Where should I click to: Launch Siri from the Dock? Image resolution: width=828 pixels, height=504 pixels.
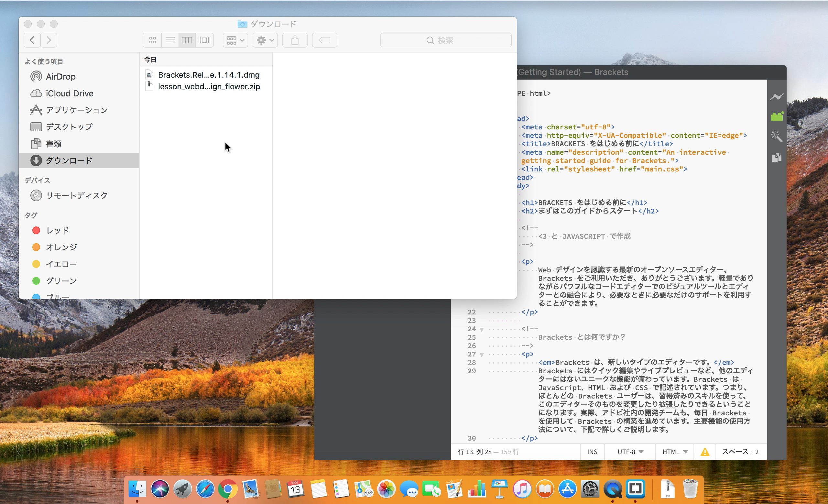tap(160, 489)
